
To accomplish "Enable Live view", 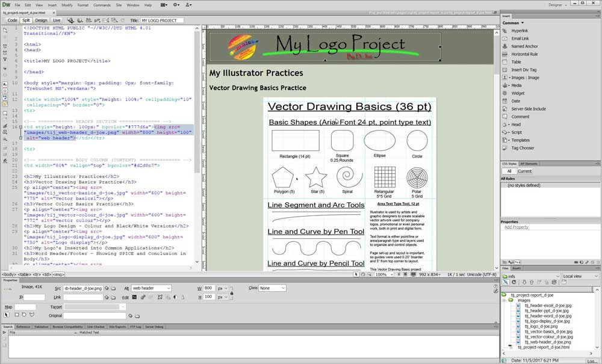I will click(x=57, y=20).
